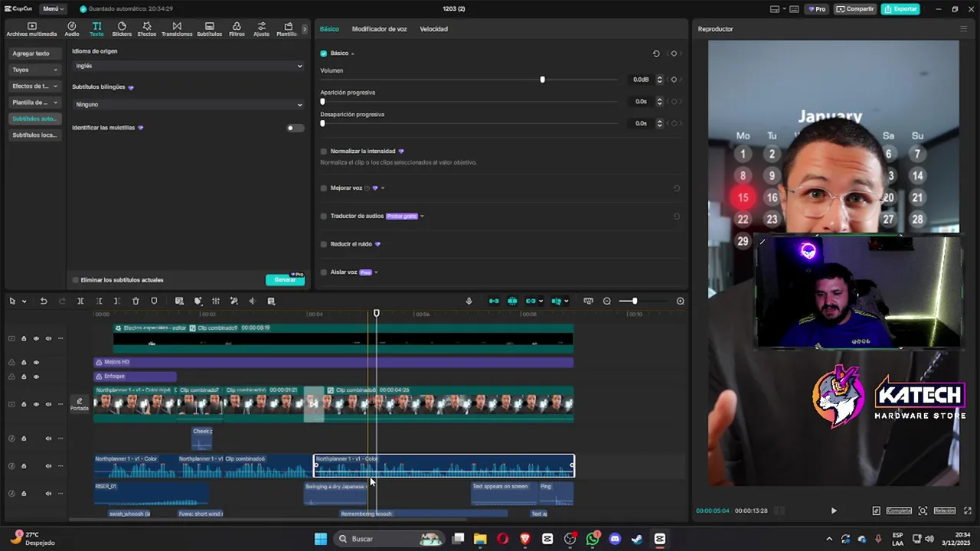
Task: Switch to Velocidad tab
Action: tap(433, 29)
